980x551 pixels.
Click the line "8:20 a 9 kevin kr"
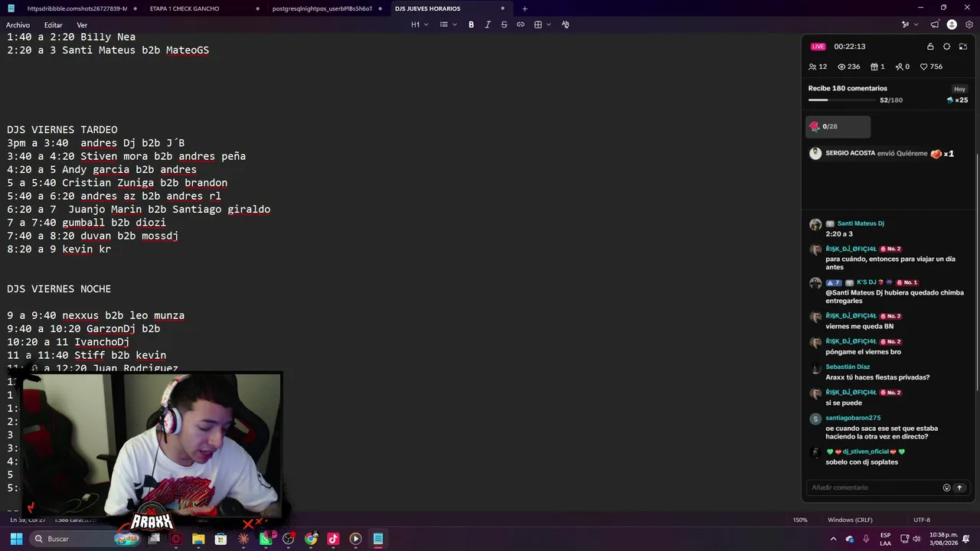pos(59,249)
